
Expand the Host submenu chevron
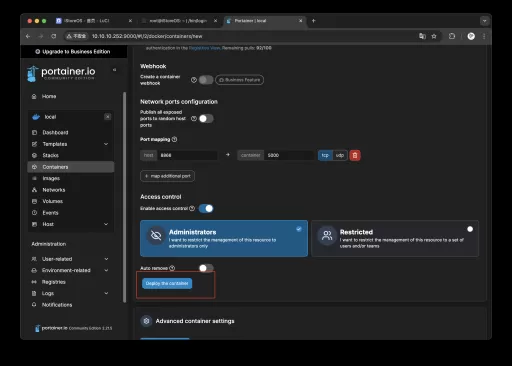pos(106,224)
